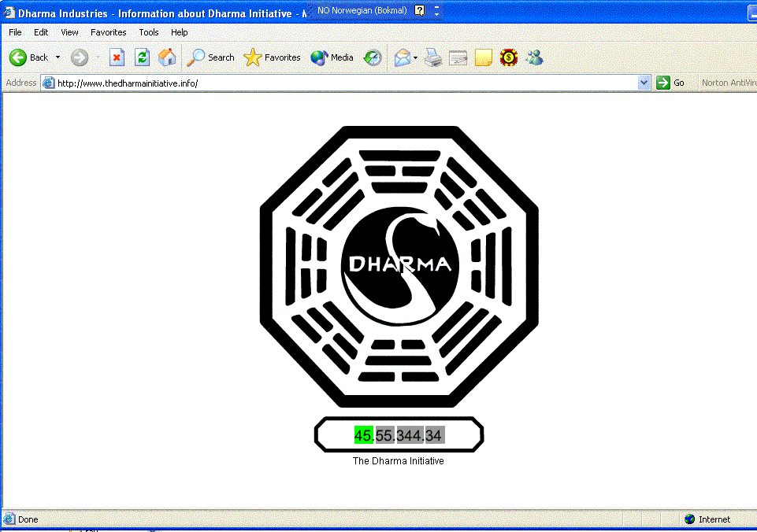Click the NO Norwegian language bar indicator
Viewport: 757px width, 532px height.
point(362,10)
